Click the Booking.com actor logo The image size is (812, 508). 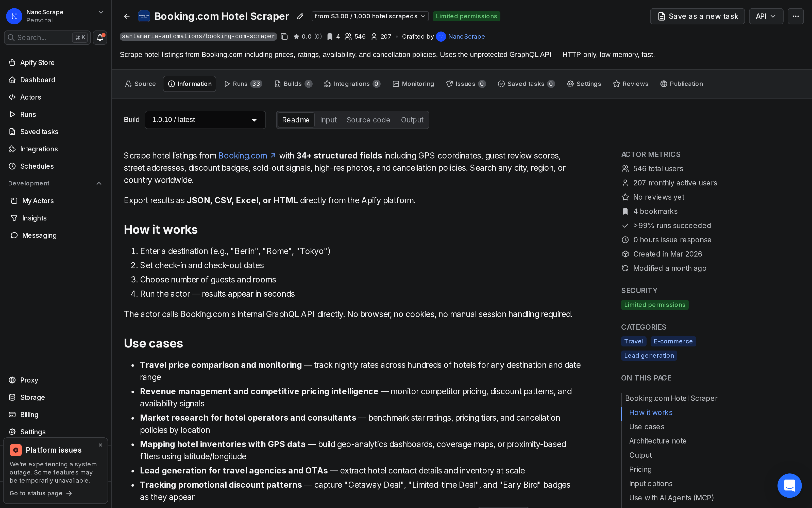click(144, 16)
